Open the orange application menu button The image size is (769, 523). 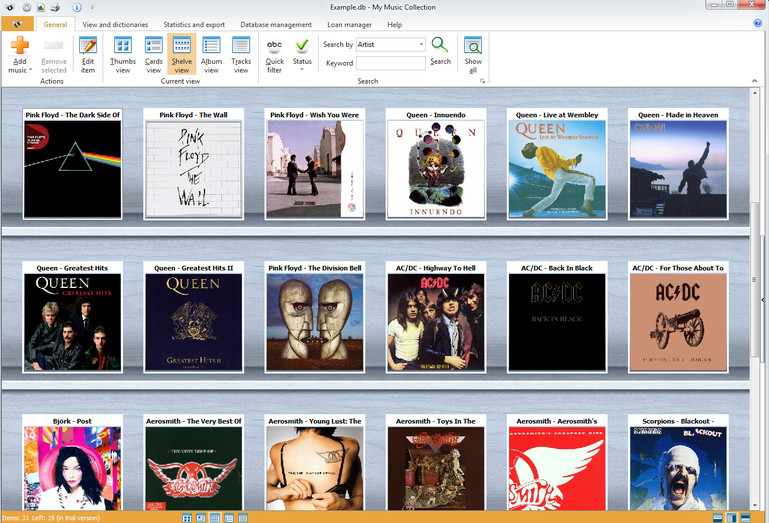point(17,24)
